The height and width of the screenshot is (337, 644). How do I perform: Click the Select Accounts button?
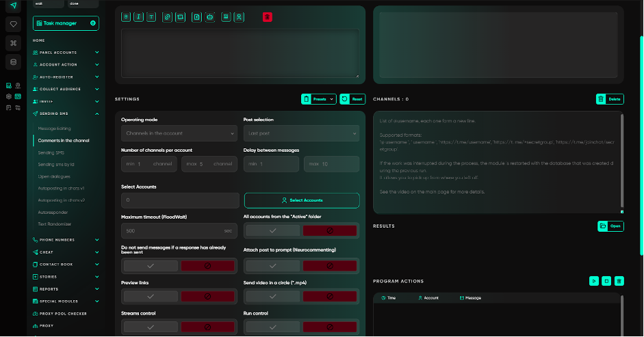coord(302,200)
